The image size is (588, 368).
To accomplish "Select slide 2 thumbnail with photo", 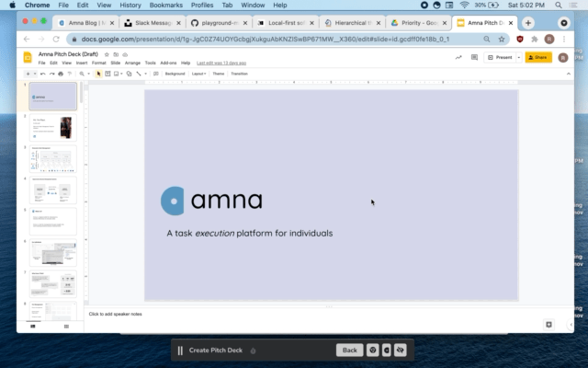I will 53,128.
